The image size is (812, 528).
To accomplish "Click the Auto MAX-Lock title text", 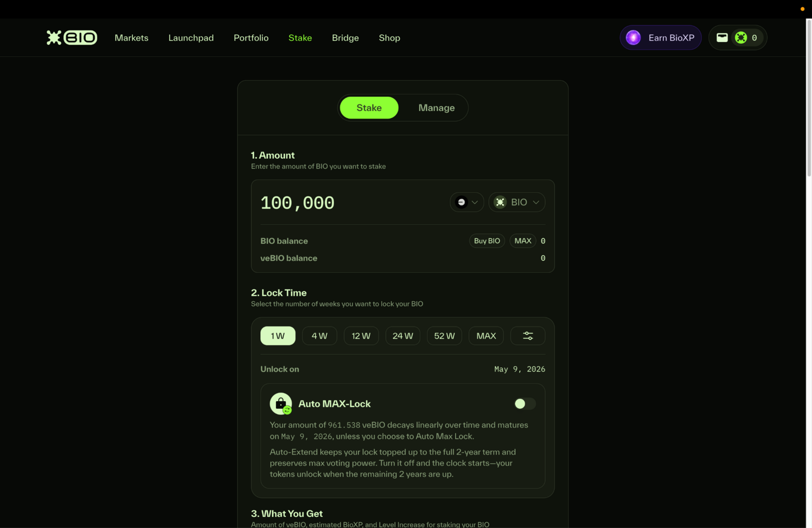I will tap(334, 404).
